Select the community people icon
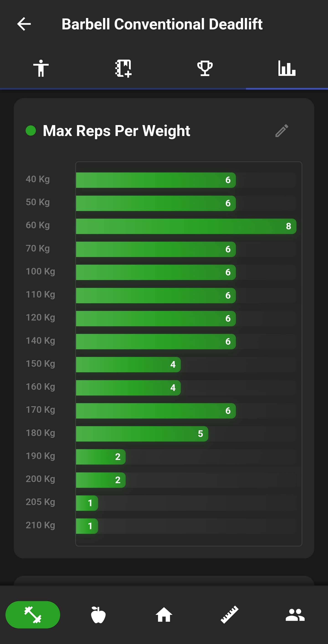Screen dimensions: 328x644 (x=295, y=615)
